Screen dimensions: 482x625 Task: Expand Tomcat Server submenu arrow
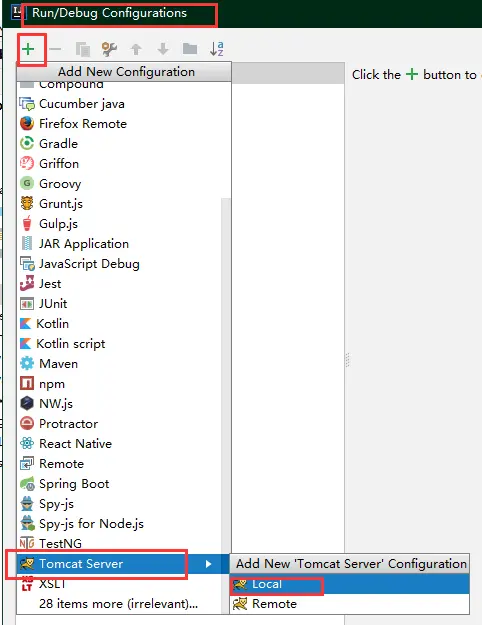point(208,564)
